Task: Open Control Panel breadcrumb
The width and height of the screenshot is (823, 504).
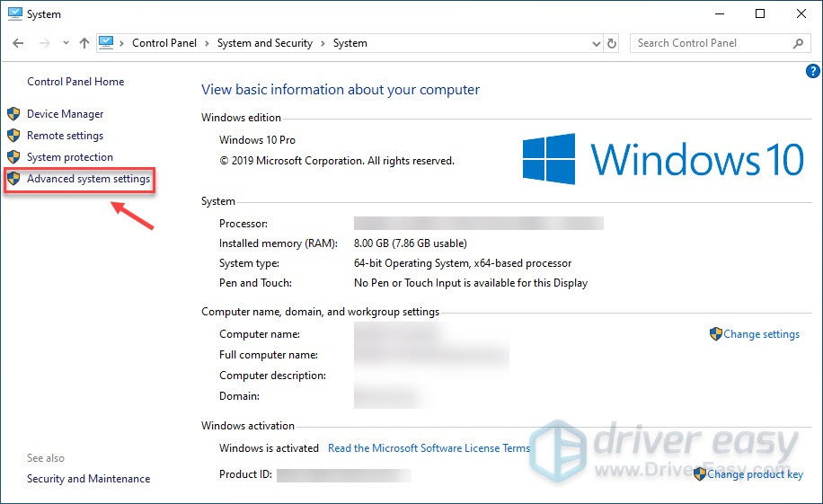Action: (164, 43)
